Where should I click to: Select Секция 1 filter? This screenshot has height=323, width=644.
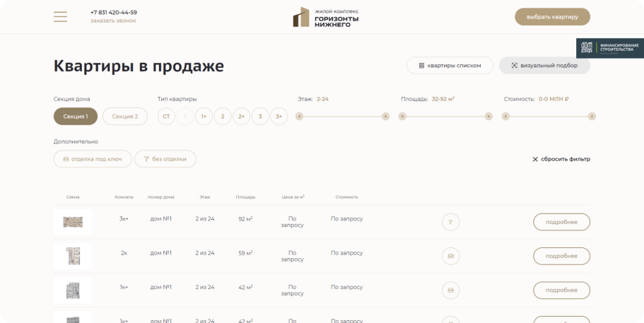(x=76, y=116)
